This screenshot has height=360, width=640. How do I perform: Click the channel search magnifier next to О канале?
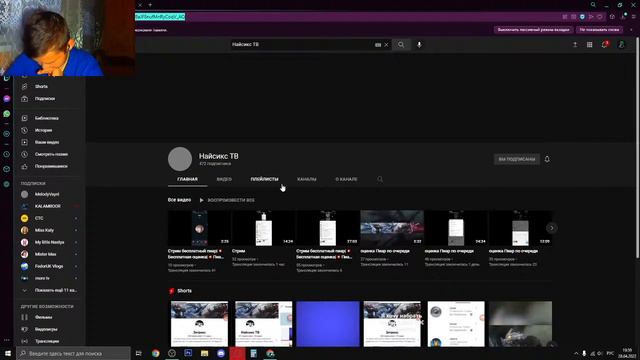(x=380, y=179)
